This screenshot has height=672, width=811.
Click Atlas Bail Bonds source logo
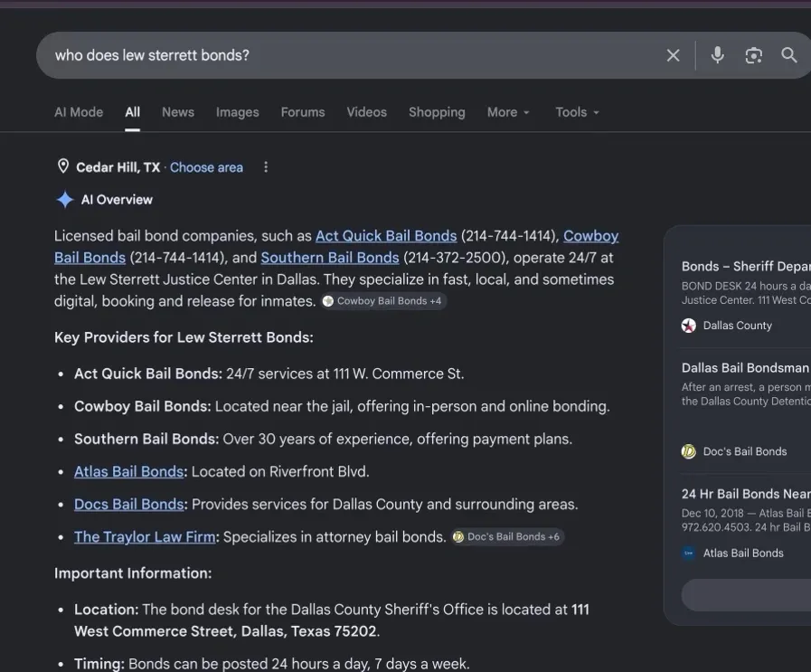pyautogui.click(x=688, y=553)
